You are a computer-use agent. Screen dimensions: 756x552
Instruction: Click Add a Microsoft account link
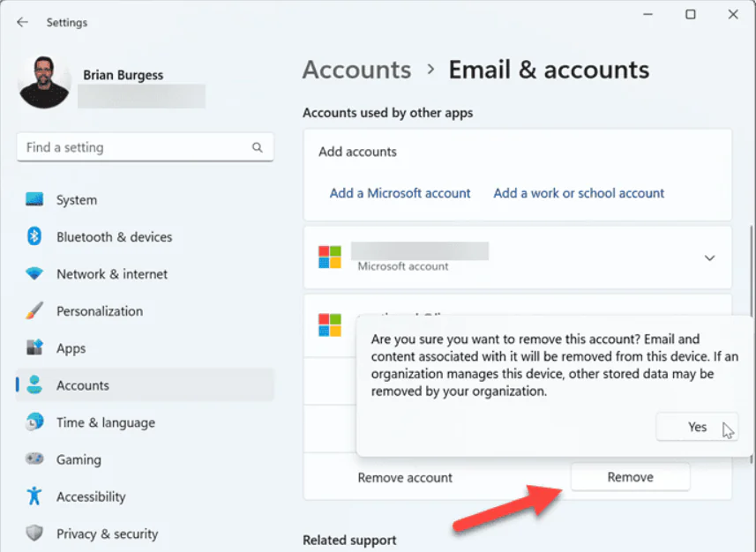400,193
